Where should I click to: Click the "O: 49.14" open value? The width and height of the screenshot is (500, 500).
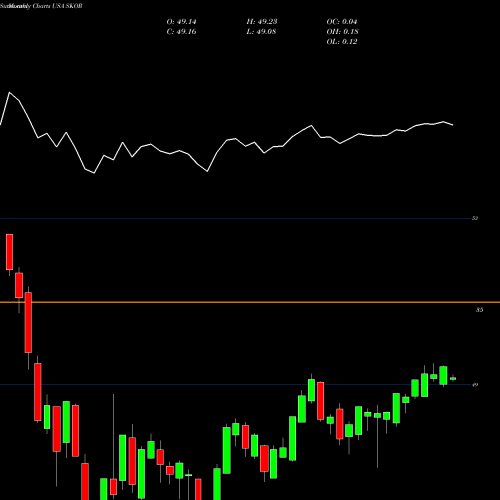pyautogui.click(x=181, y=22)
